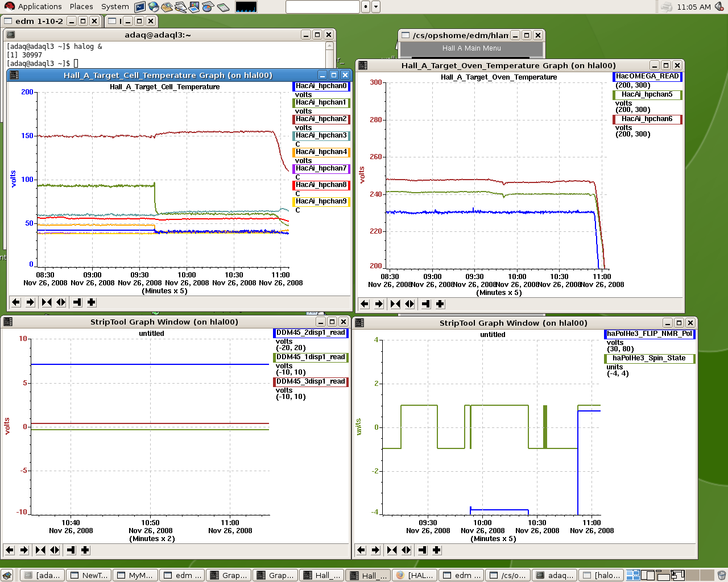The image size is (728, 582).
Task: Click the plus button in haPolHe3 StripTool window
Action: pos(437,550)
